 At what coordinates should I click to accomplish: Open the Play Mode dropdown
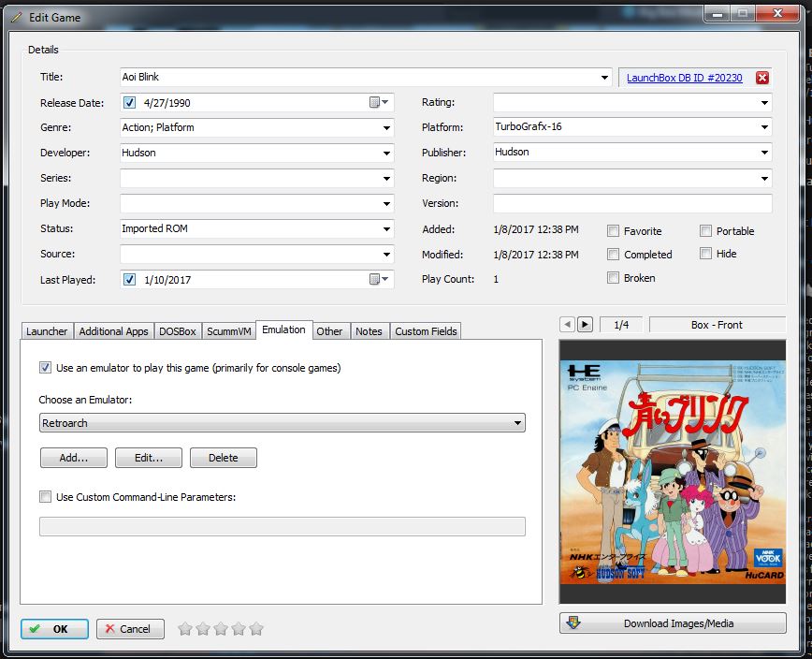[x=386, y=204]
